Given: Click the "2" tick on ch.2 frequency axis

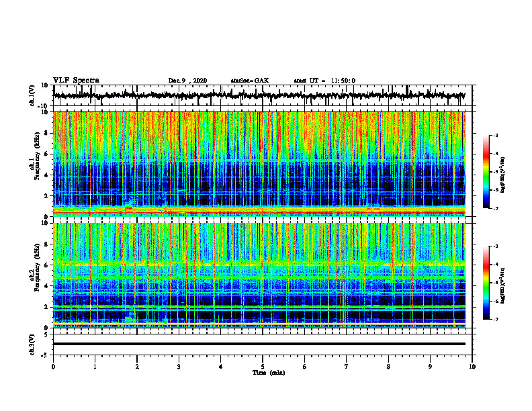Looking at the screenshot, I should [x=47, y=307].
